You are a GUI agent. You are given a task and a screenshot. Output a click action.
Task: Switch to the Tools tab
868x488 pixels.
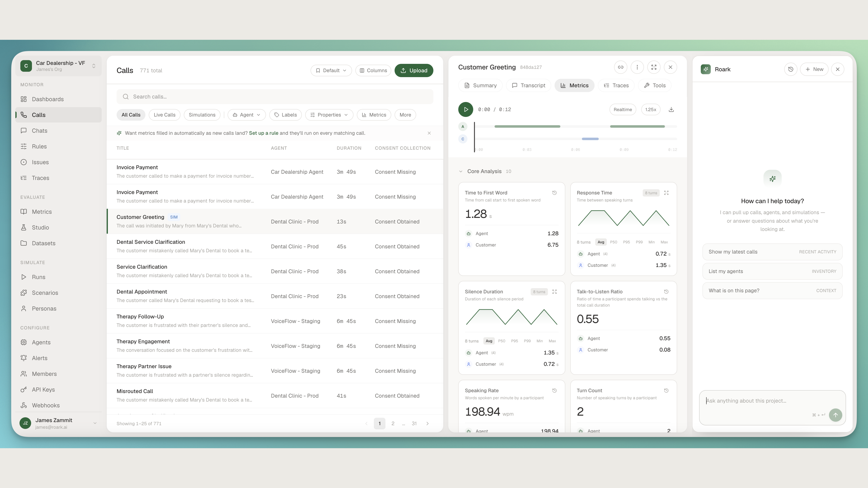pyautogui.click(x=654, y=86)
